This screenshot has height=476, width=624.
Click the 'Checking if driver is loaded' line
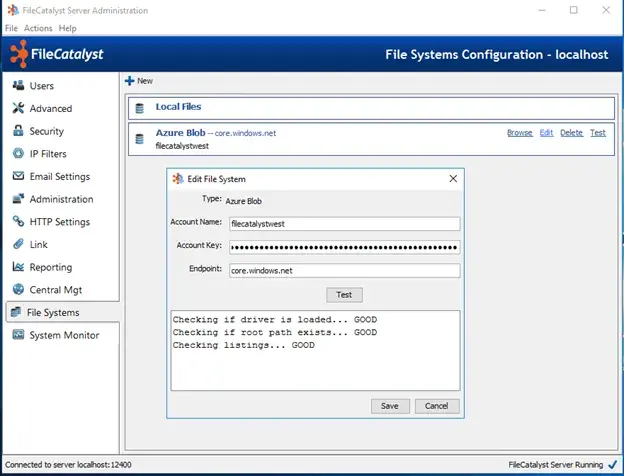coord(275,320)
